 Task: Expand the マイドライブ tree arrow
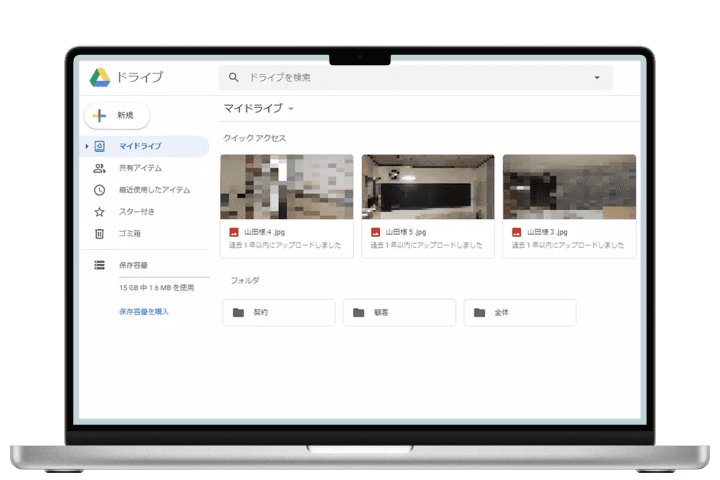86,146
